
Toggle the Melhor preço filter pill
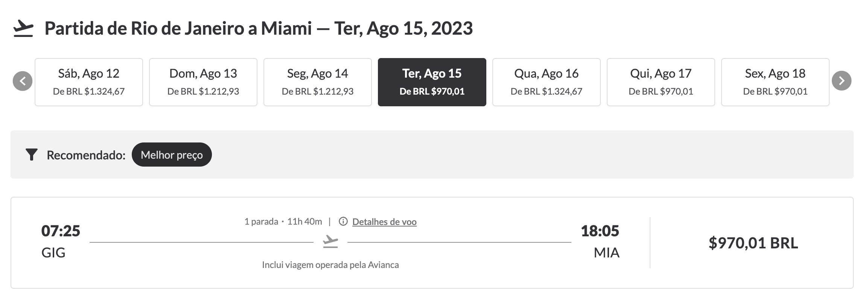tap(172, 155)
